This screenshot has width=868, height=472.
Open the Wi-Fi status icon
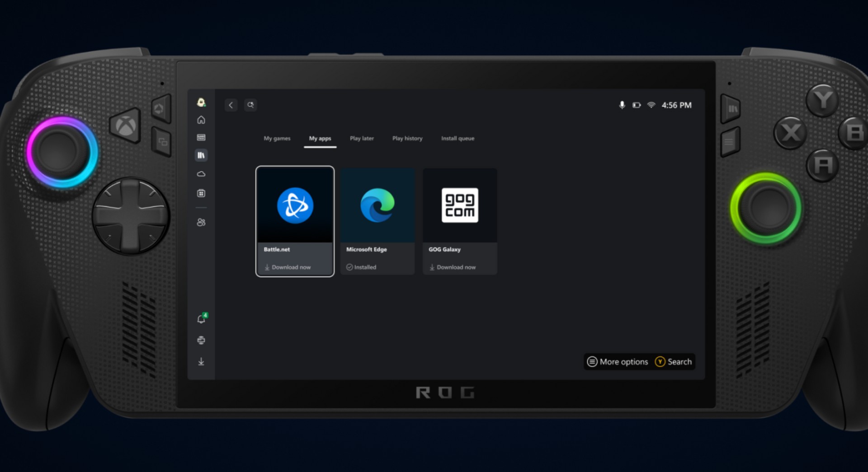(x=651, y=105)
